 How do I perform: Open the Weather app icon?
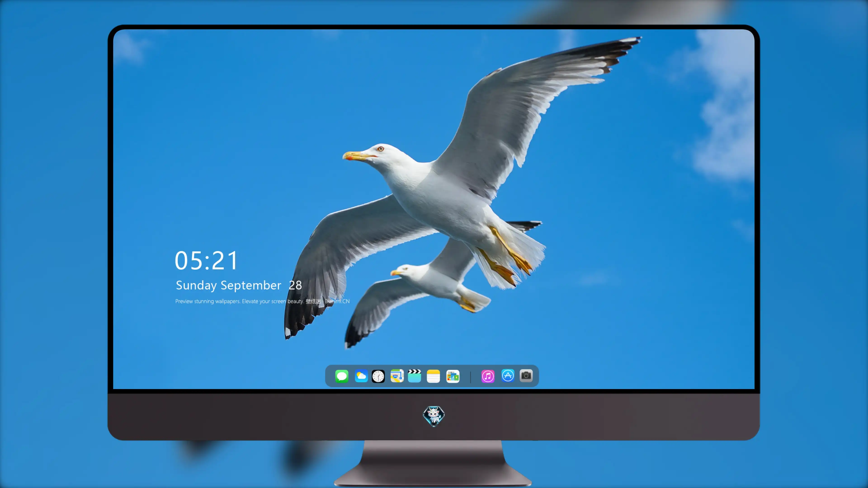pos(361,376)
